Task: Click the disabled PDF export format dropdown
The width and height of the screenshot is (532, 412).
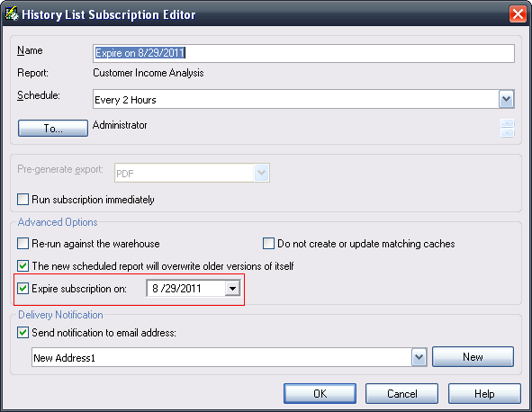Action: 192,173
